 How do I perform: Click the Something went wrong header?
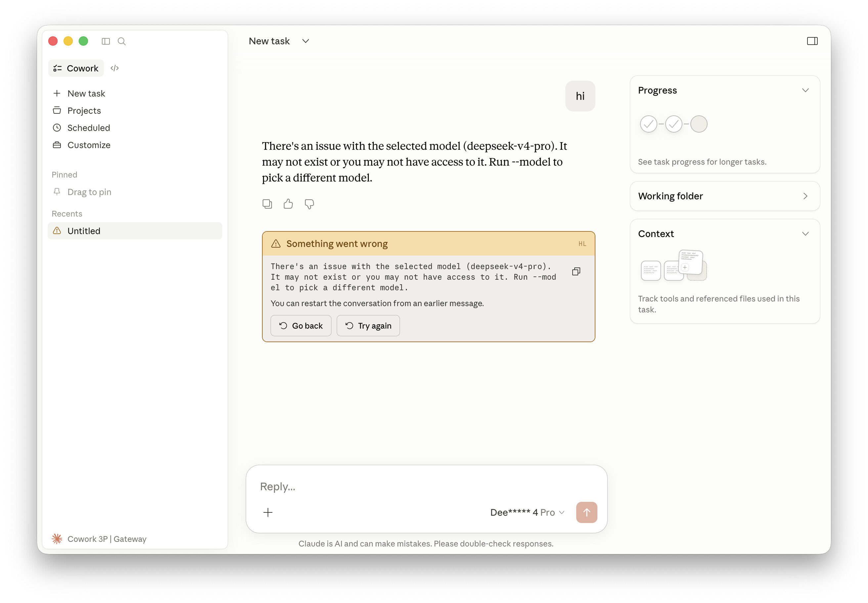tap(428, 244)
